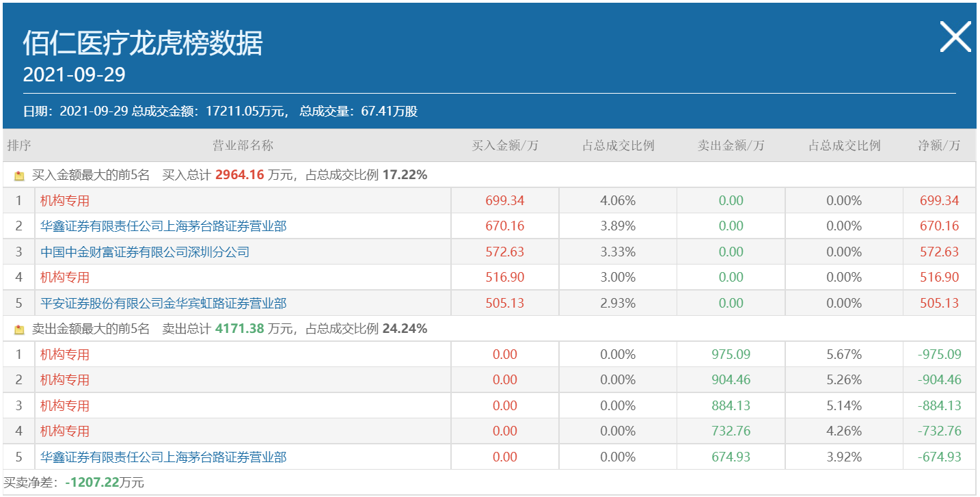Click the 2.93% buy ratio cell
980x497 pixels.
[x=618, y=304]
